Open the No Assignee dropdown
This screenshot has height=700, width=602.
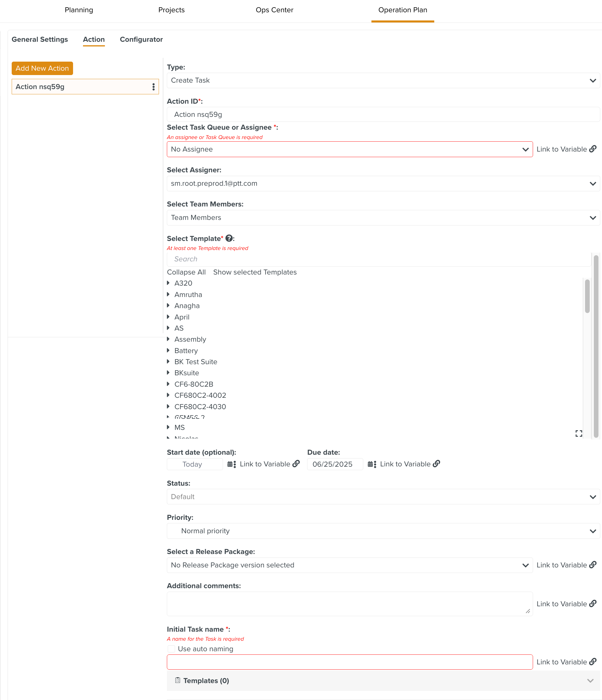tap(350, 149)
